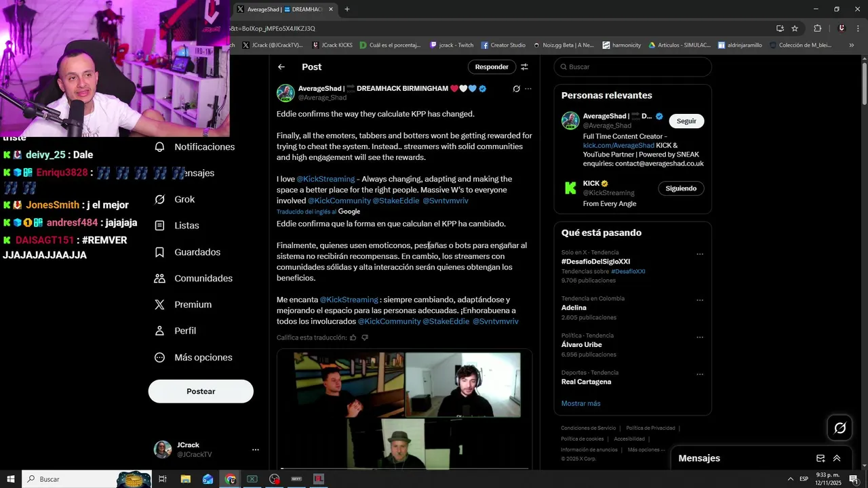Close the AverageShad browser tab
868x488 pixels.
click(331, 9)
